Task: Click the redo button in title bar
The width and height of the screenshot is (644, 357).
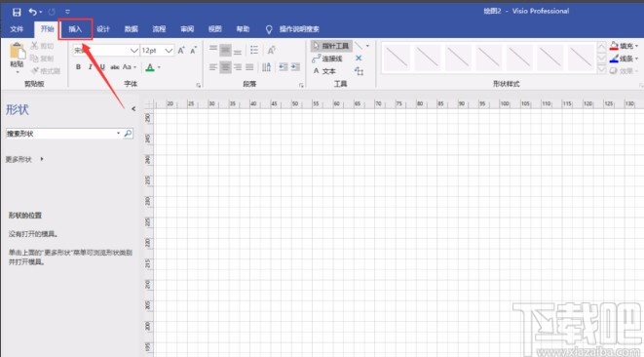Action: [x=52, y=12]
